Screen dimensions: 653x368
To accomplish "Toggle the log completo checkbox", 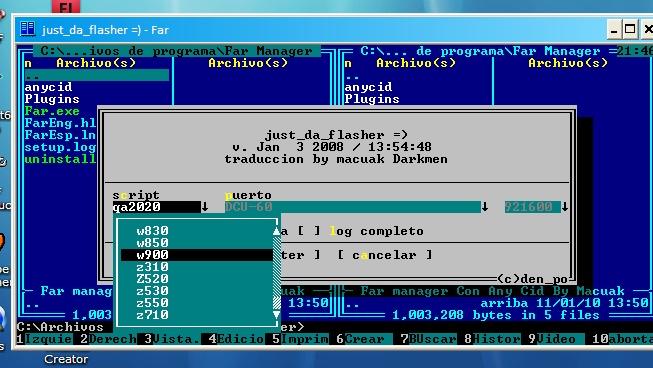I will pyautogui.click(x=309, y=231).
